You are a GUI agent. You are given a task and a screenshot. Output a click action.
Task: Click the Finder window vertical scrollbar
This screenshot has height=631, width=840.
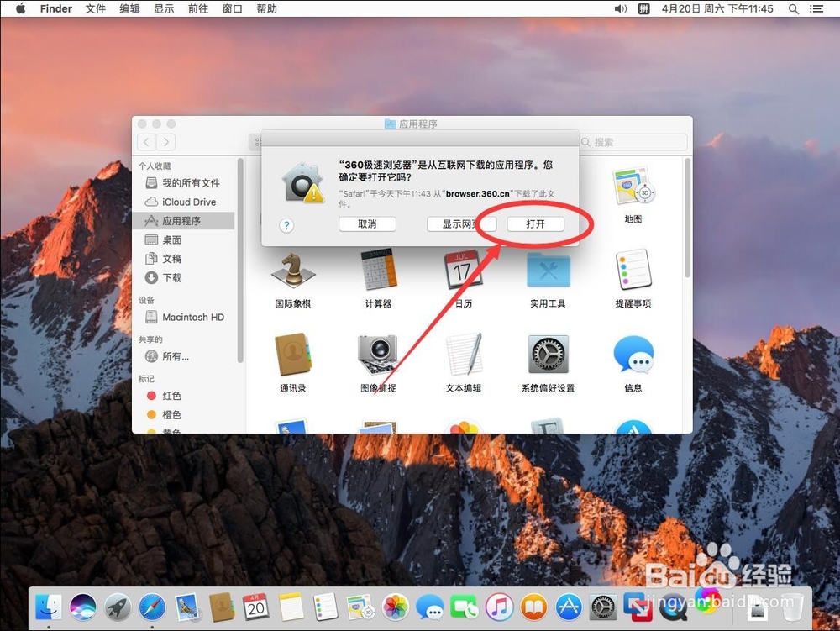(x=687, y=218)
